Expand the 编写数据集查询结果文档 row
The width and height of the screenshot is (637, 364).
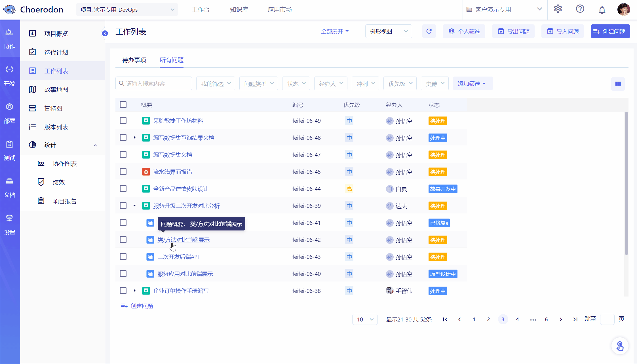[135, 138]
